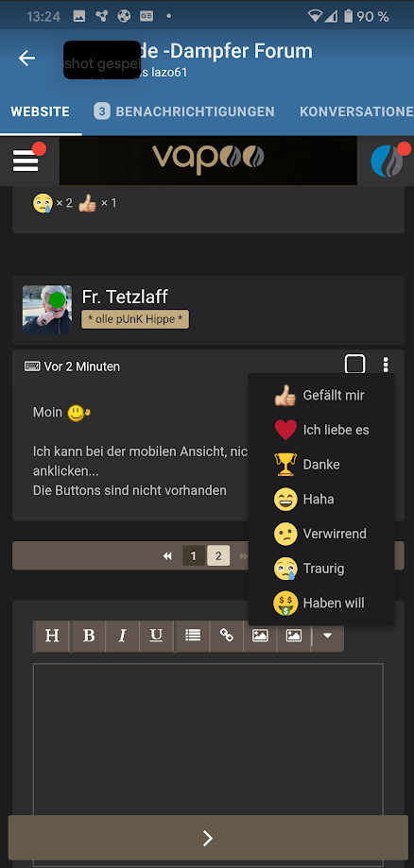Open the three-dot post options menu
The height and width of the screenshot is (868, 414).
pyautogui.click(x=386, y=365)
